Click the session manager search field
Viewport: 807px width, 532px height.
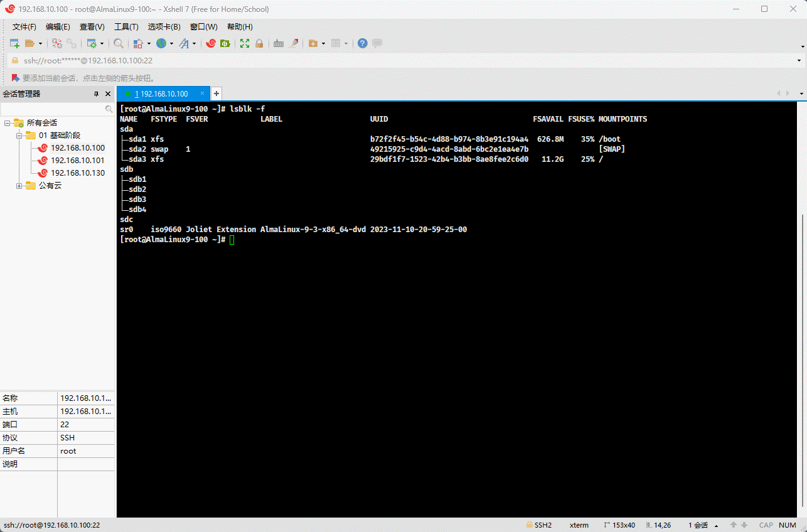[53, 109]
